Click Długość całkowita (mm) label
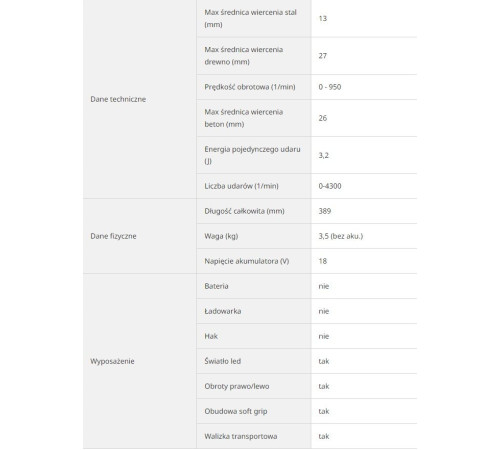 point(244,211)
